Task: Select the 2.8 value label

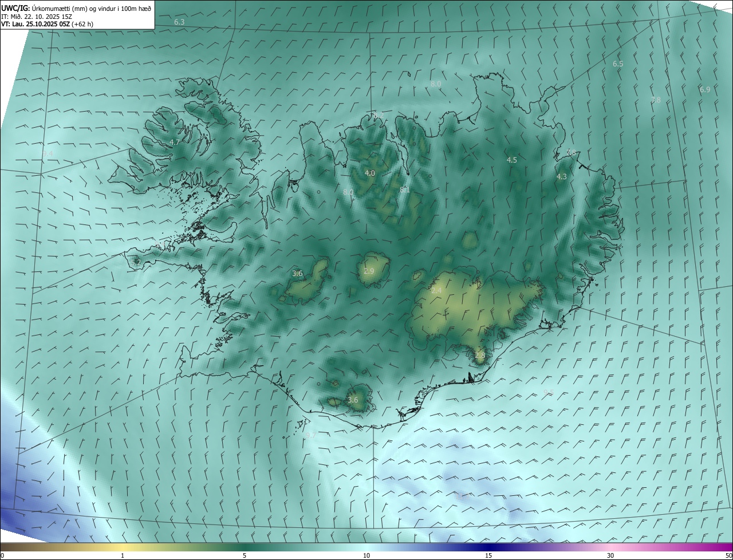Action: pyautogui.click(x=480, y=355)
